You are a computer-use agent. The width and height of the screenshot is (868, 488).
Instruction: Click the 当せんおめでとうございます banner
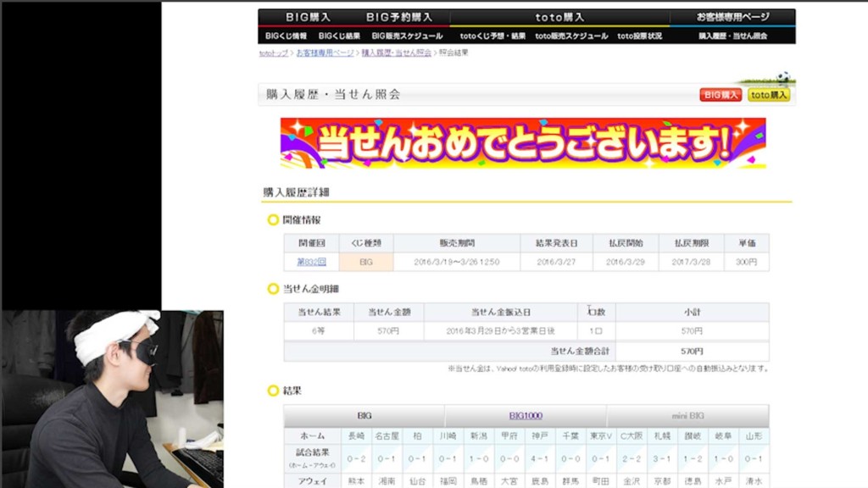[523, 142]
